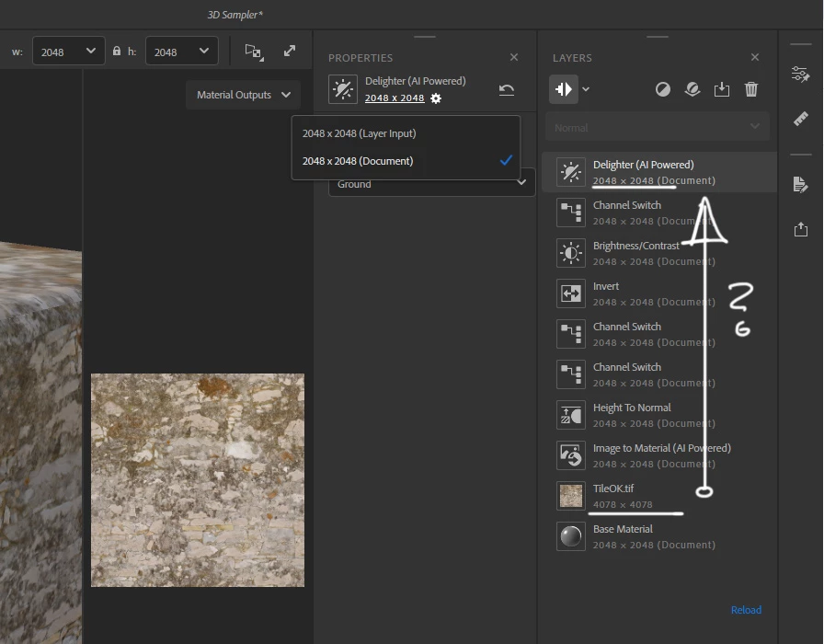Screen dimensions: 824x644
Task: Click Channel Switch icon above Height To Normal
Action: tap(571, 374)
